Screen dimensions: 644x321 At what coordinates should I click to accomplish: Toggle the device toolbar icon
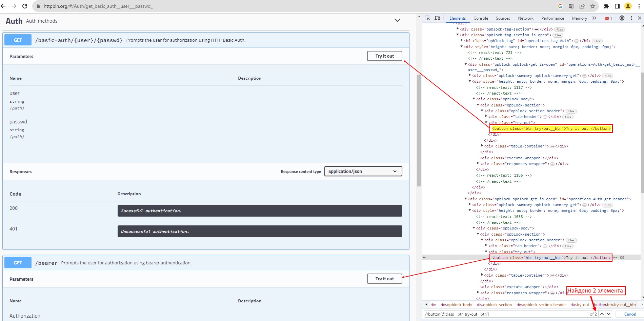(x=437, y=18)
